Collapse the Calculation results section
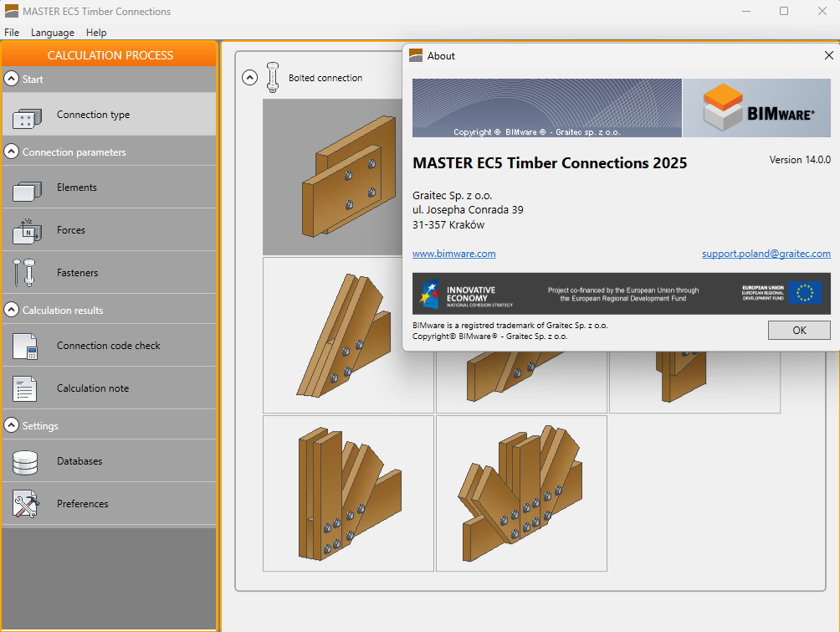 point(11,310)
